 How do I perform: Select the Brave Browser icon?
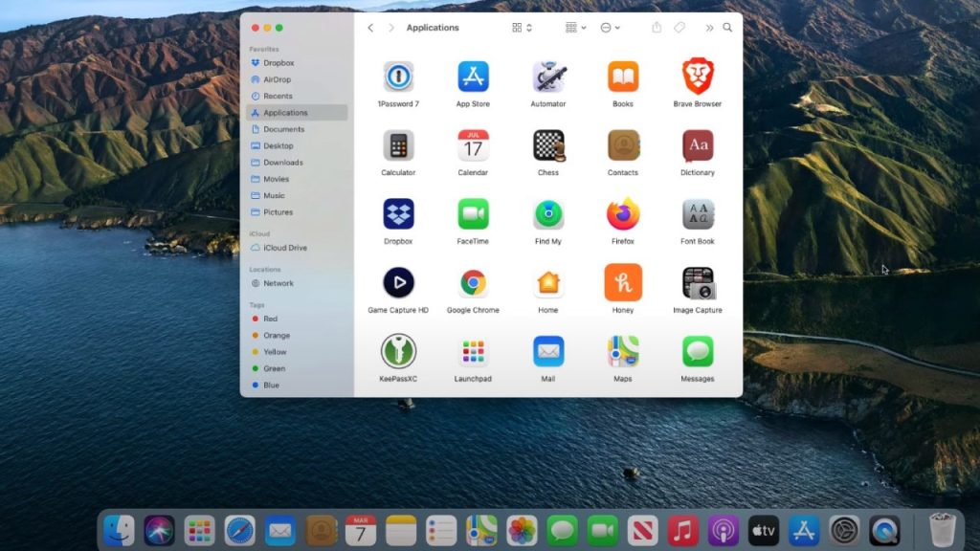(698, 77)
